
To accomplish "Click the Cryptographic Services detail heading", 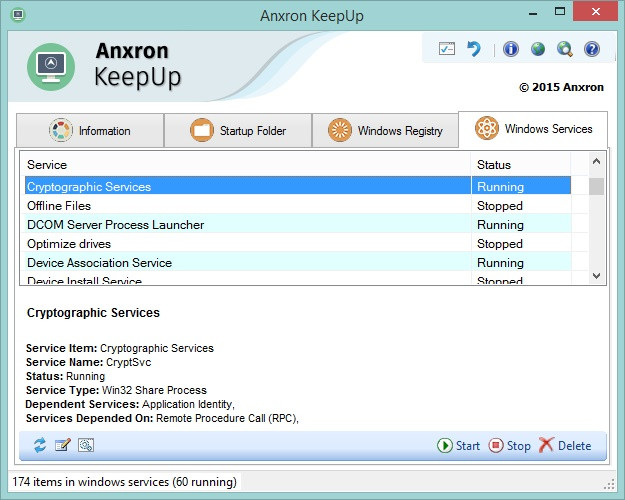I will [x=93, y=313].
